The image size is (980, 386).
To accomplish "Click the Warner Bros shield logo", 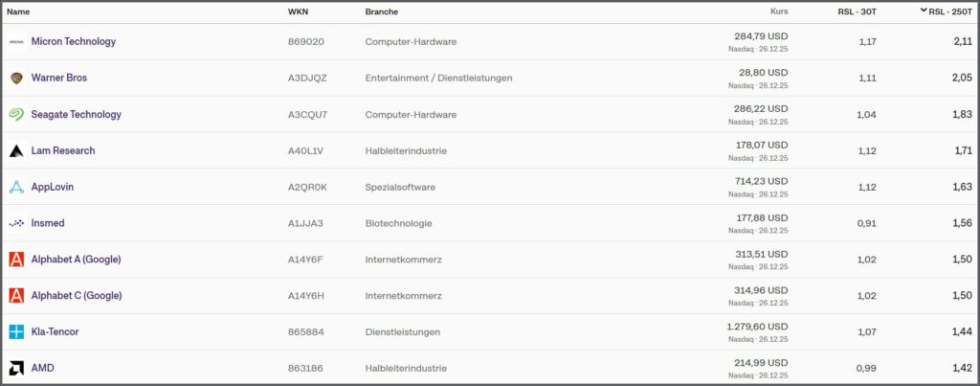I will pyautogui.click(x=16, y=78).
